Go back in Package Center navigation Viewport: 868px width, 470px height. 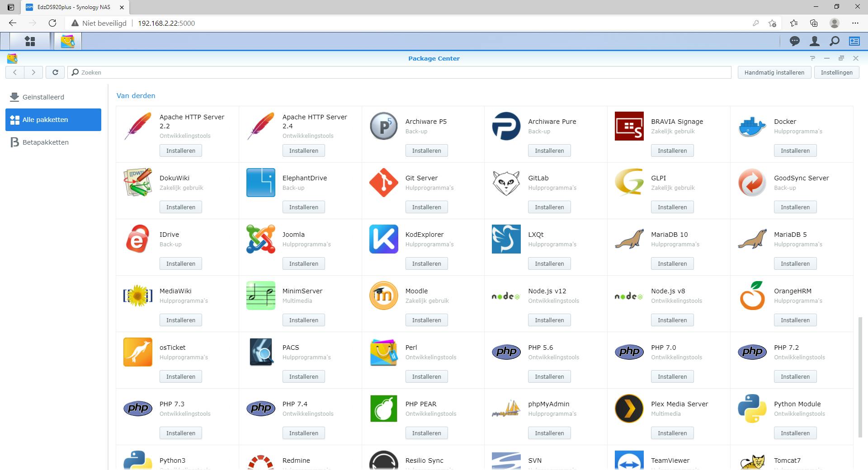[15, 72]
